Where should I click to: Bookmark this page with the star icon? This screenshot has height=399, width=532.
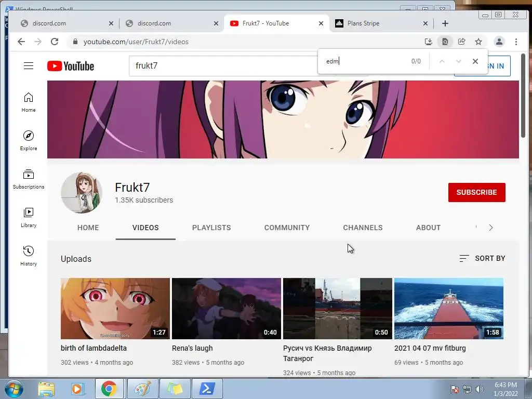(478, 42)
